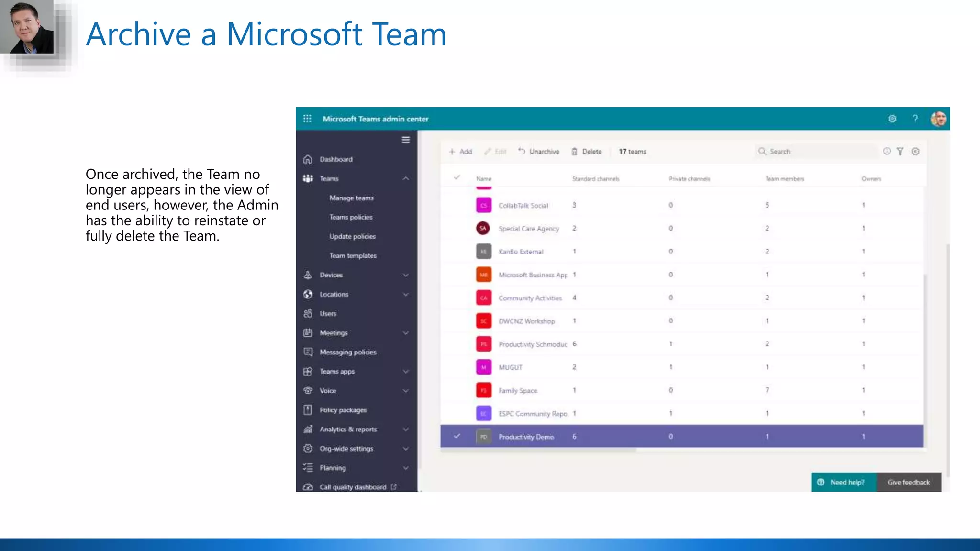Click the Teams group icon in sidebar
Image resolution: width=980 pixels, height=551 pixels.
pyautogui.click(x=308, y=178)
